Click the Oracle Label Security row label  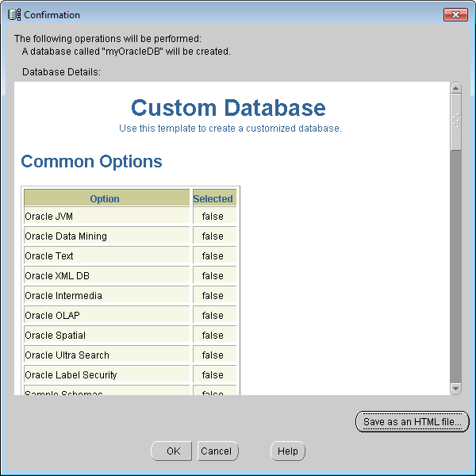pos(71,375)
